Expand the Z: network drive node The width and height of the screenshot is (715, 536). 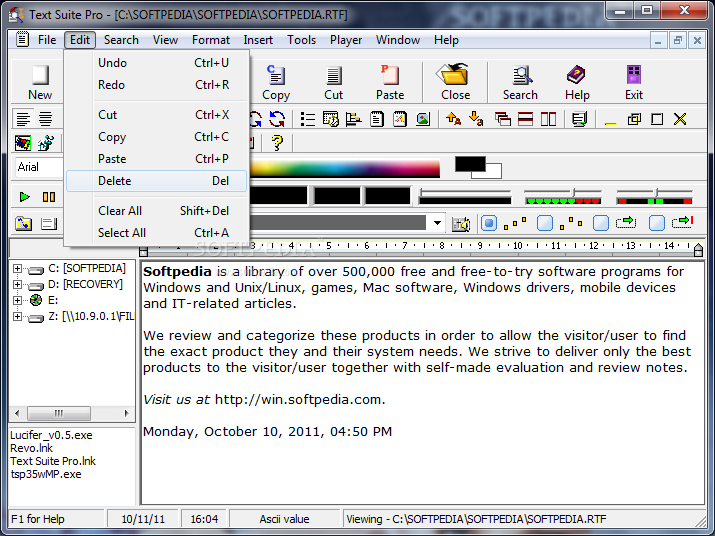pyautogui.click(x=17, y=316)
